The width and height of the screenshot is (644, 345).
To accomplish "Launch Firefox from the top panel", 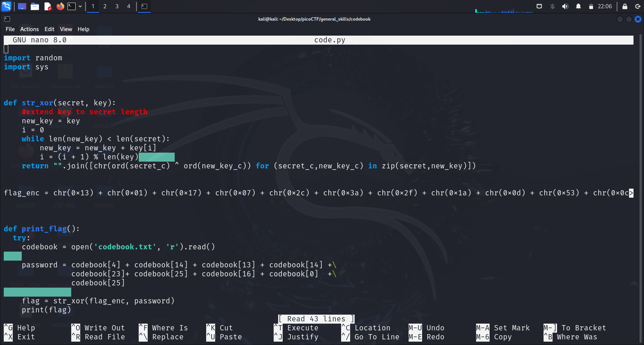I will click(x=60, y=6).
